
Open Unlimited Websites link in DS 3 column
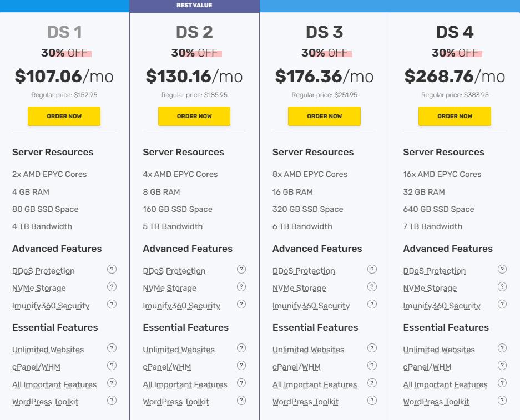pos(308,350)
